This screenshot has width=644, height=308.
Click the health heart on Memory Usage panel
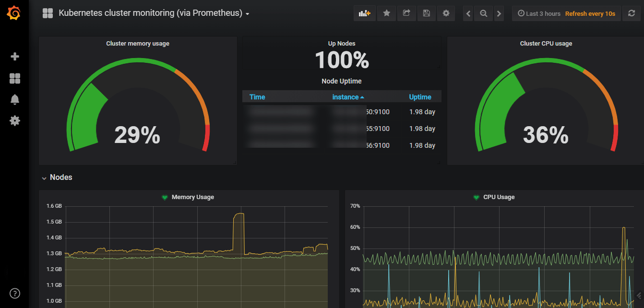[x=164, y=197]
